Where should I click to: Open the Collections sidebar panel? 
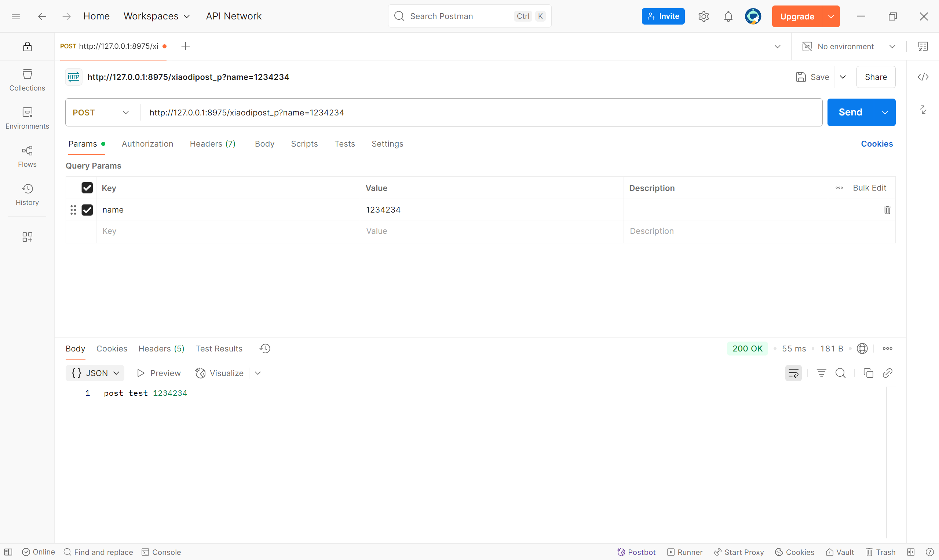tap(27, 80)
